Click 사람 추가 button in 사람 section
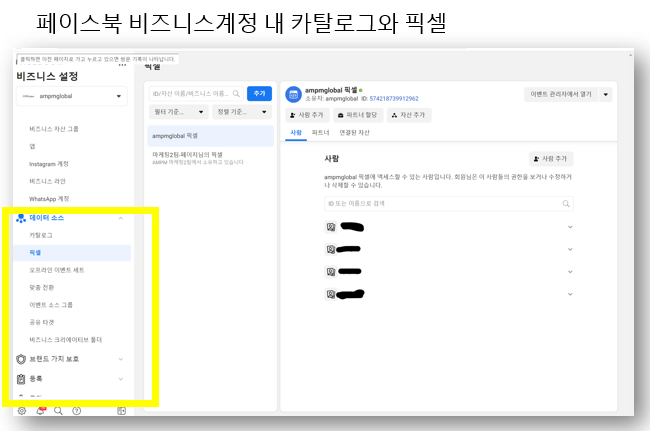 (x=551, y=159)
